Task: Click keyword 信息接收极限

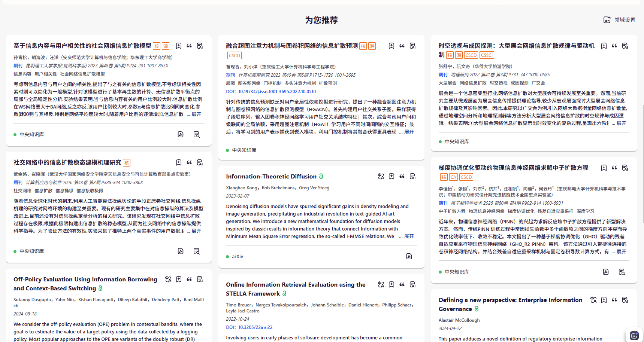Action: click(90, 190)
